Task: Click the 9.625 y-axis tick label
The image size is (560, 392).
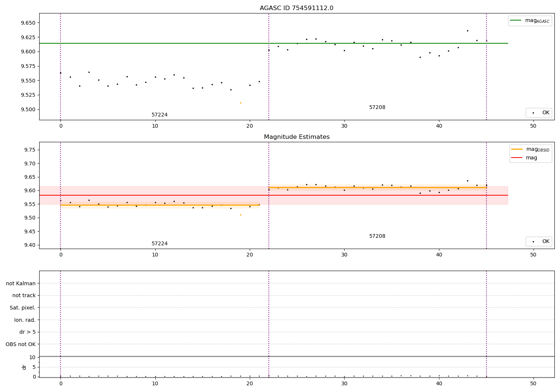Action: pyautogui.click(x=28, y=37)
